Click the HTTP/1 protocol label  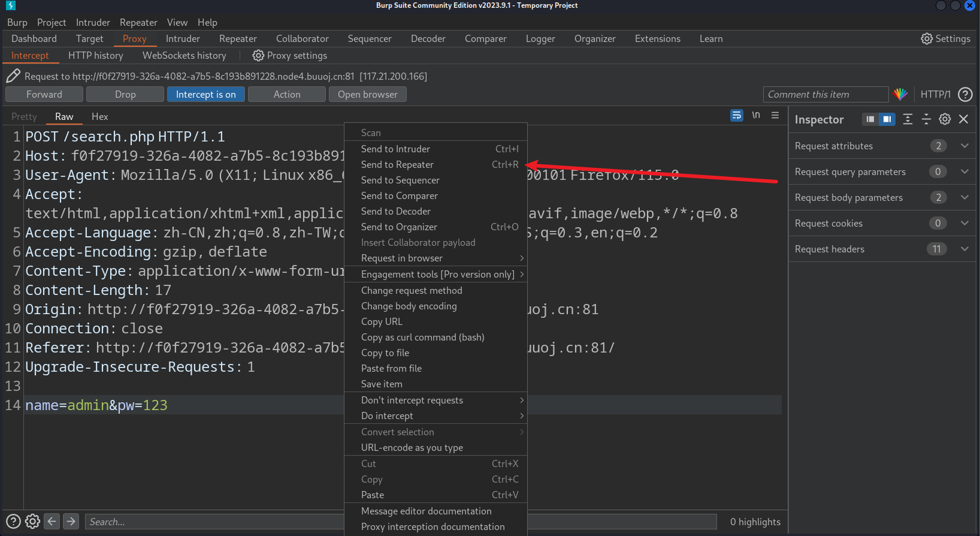[936, 94]
